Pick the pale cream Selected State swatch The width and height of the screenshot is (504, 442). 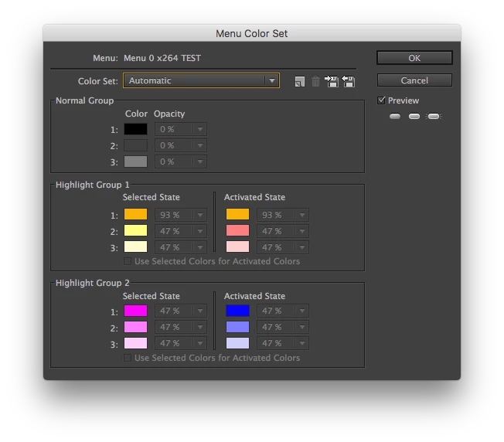tap(135, 246)
